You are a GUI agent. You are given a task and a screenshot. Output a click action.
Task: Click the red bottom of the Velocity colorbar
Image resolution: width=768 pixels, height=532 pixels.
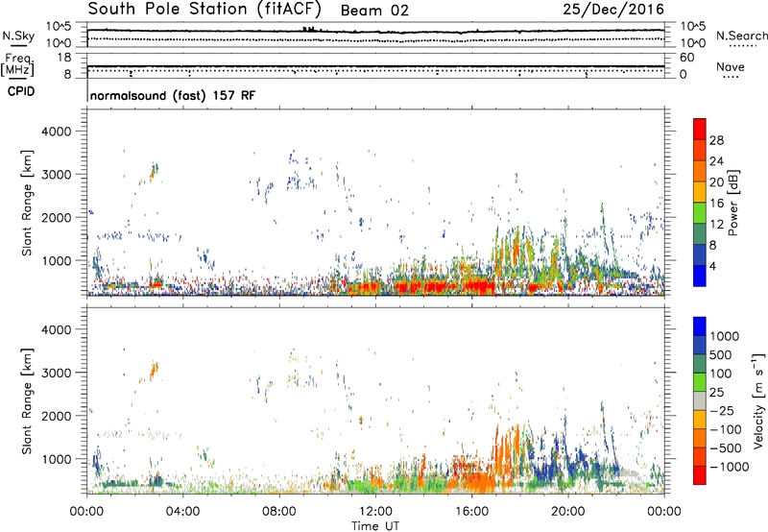click(x=700, y=475)
